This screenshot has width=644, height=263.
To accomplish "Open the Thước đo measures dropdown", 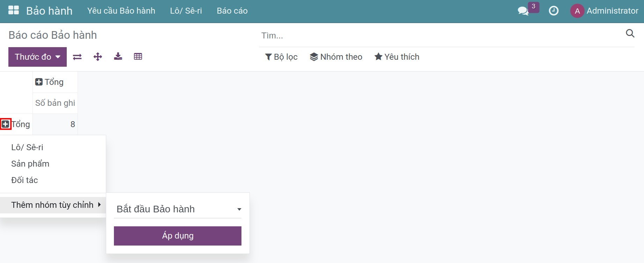I will (x=37, y=57).
